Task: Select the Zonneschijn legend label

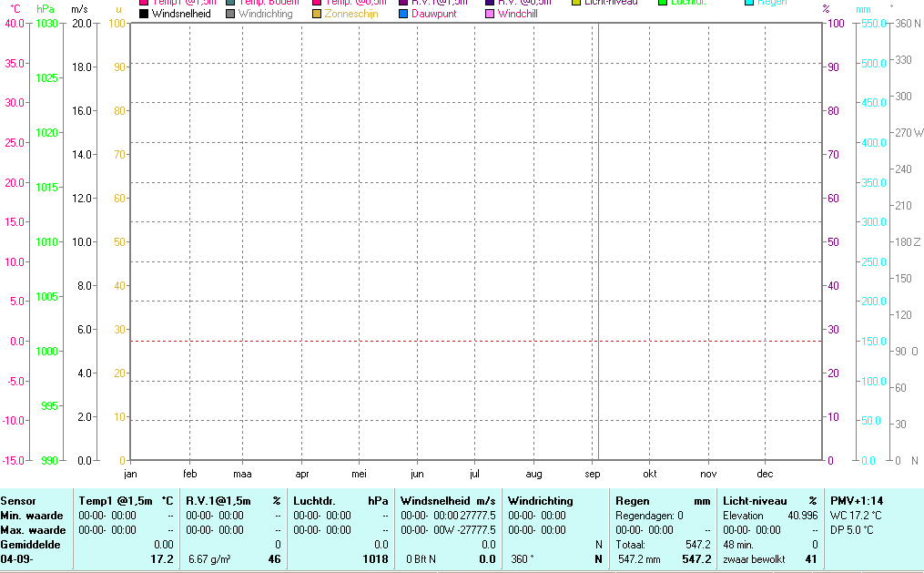Action: (351, 14)
